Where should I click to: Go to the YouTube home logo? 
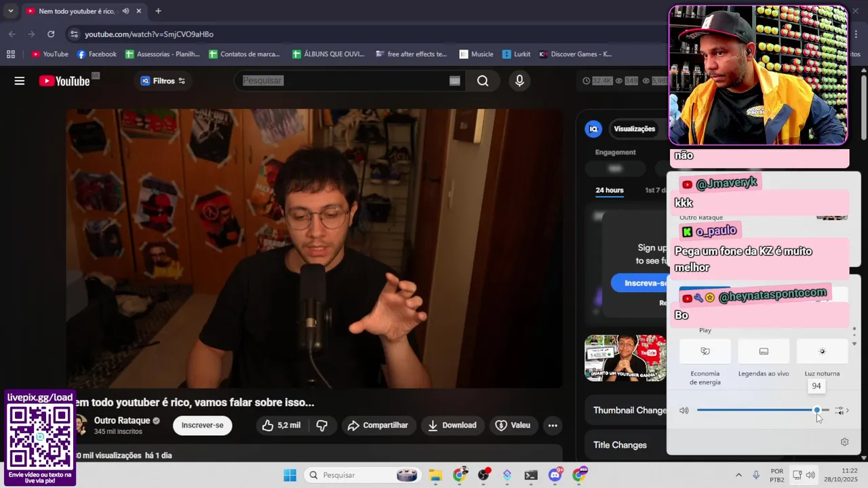64,81
